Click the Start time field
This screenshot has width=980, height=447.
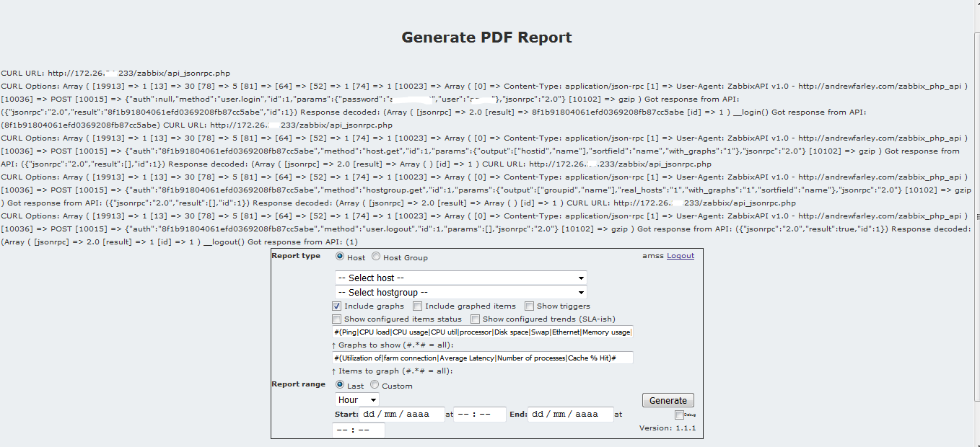coord(480,415)
